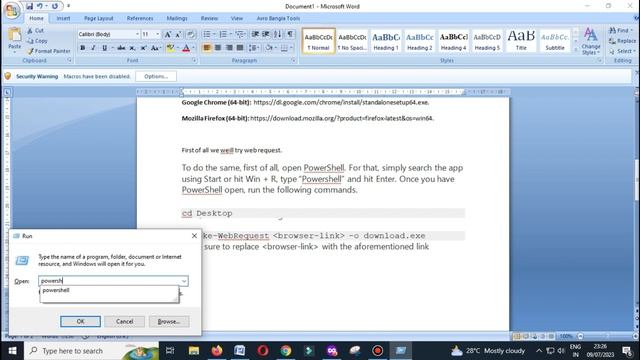The height and width of the screenshot is (360, 640).
Task: Apply subscript formatting
Action: tap(132, 48)
